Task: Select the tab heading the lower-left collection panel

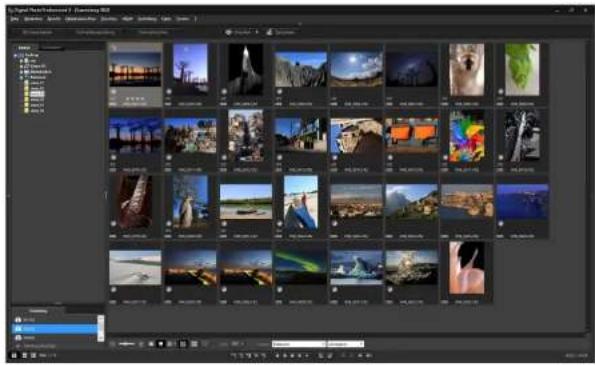Action: [38, 311]
